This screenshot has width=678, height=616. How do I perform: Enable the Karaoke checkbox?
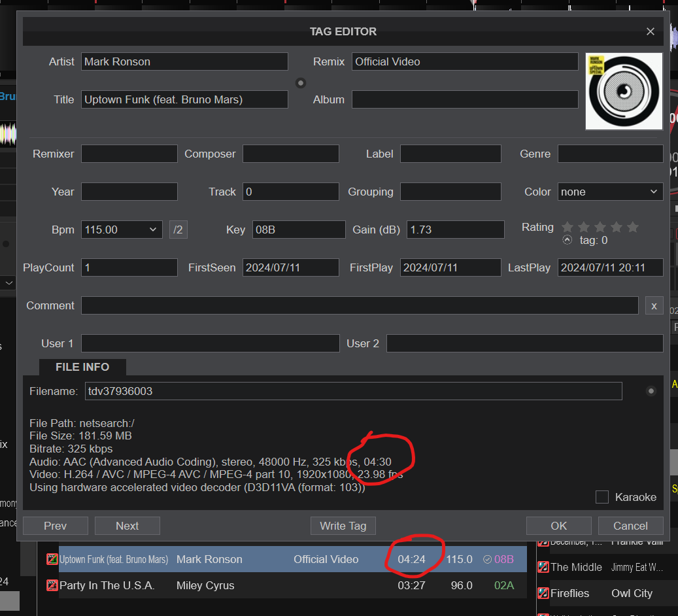point(602,497)
